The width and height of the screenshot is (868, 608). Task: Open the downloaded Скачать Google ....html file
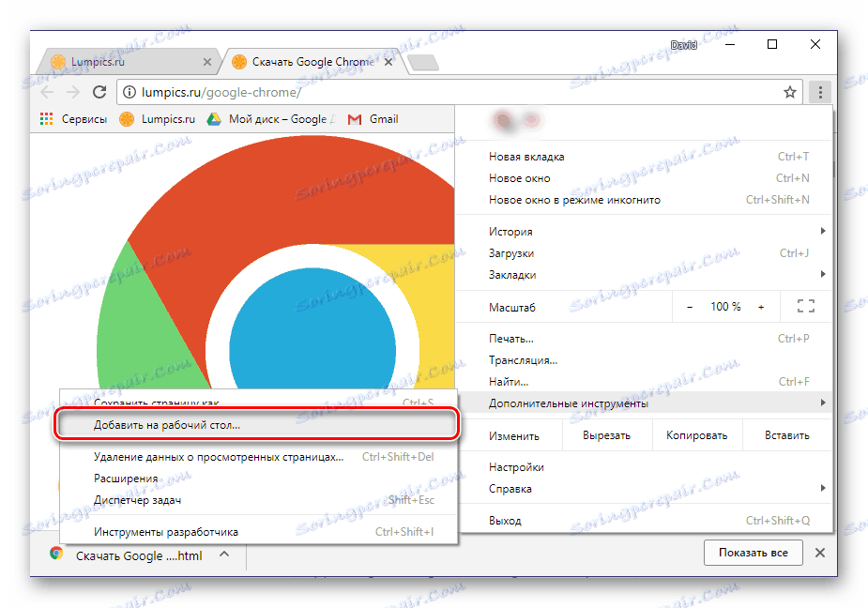click(127, 555)
